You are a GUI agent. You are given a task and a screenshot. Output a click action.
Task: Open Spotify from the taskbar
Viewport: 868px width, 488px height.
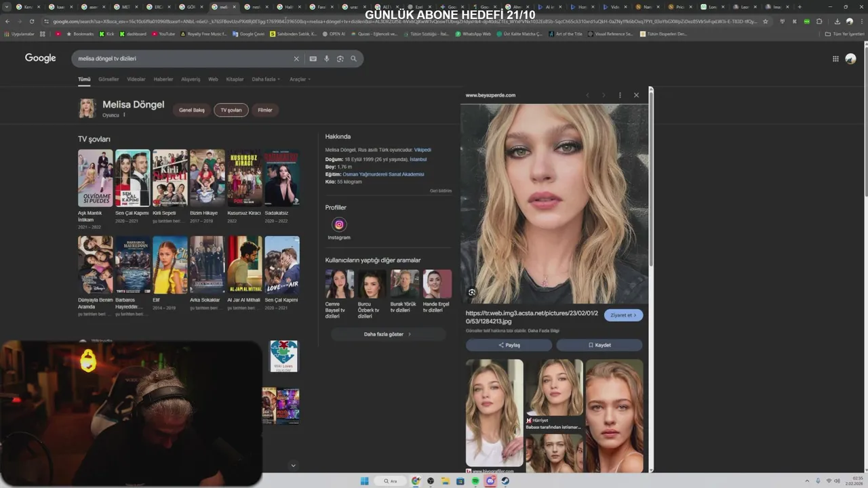point(475,481)
